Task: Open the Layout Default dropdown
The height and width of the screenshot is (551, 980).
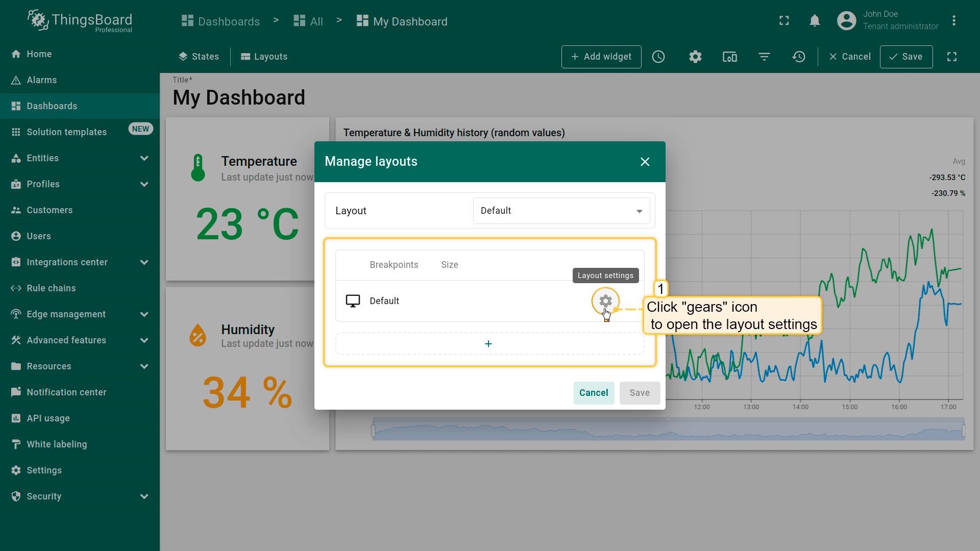Action: point(561,211)
